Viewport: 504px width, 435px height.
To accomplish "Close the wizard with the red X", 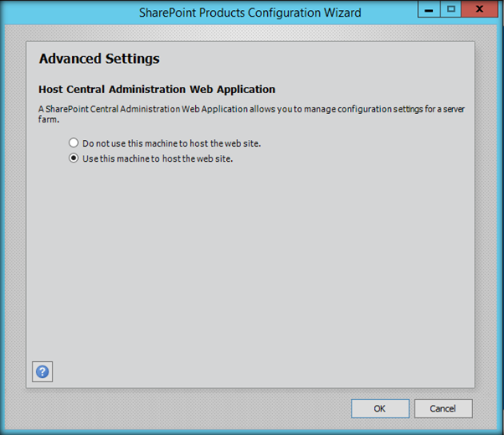I will (481, 9).
